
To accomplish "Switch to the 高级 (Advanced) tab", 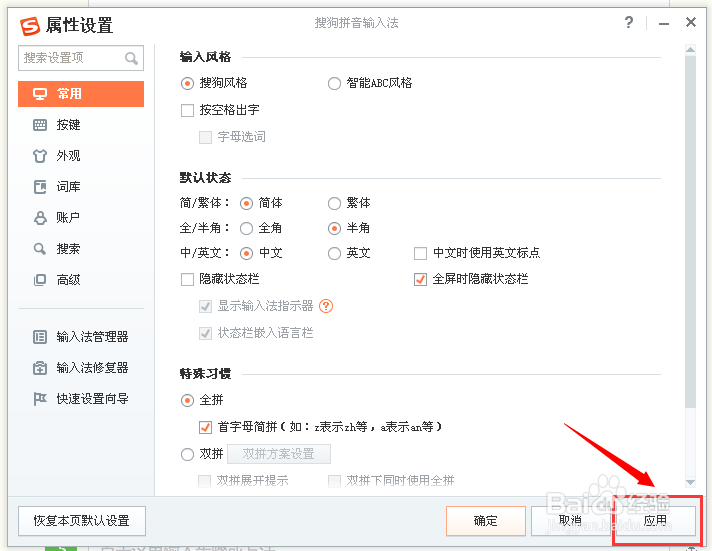I will coord(68,280).
